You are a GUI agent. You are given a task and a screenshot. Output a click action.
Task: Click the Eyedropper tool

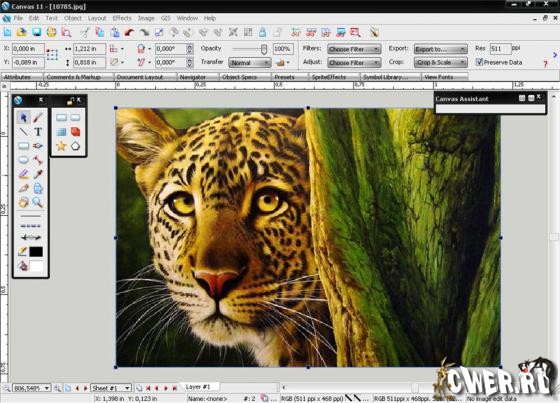click(38, 174)
